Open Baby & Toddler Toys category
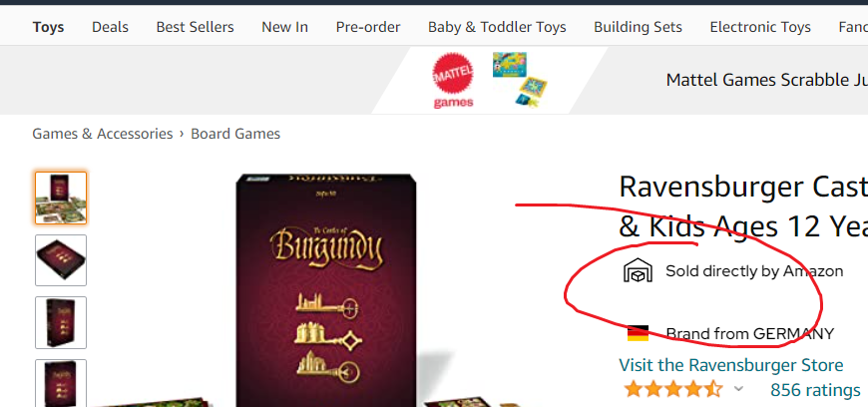The width and height of the screenshot is (868, 407). (x=497, y=27)
